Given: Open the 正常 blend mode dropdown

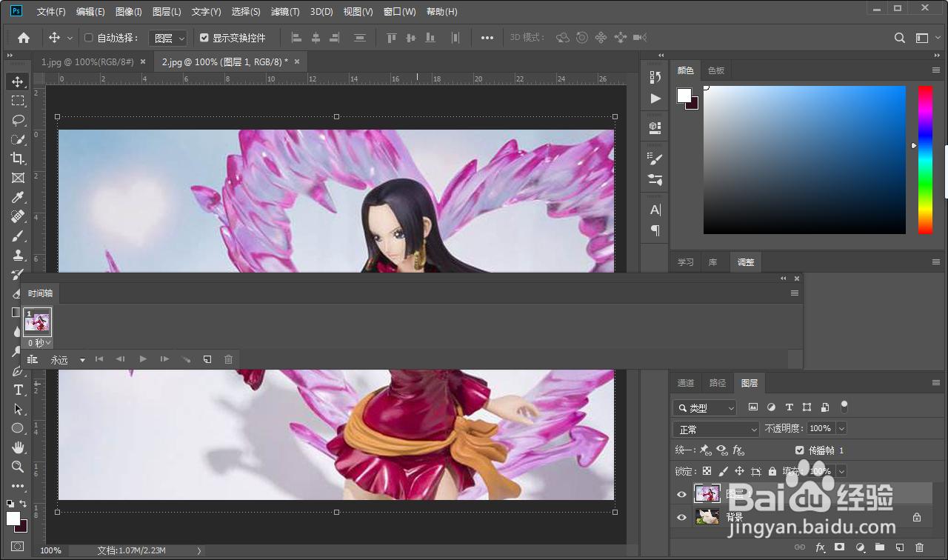Looking at the screenshot, I should [716, 429].
